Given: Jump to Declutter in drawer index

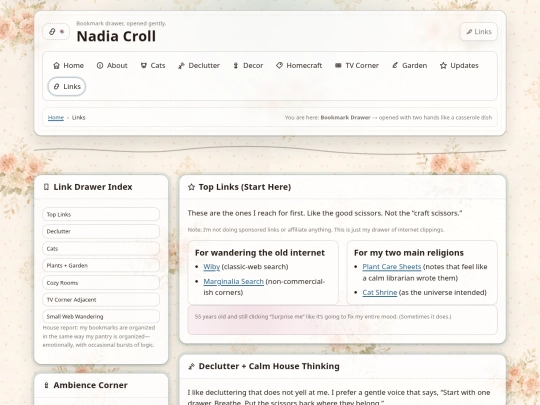Looking at the screenshot, I should point(101,231).
